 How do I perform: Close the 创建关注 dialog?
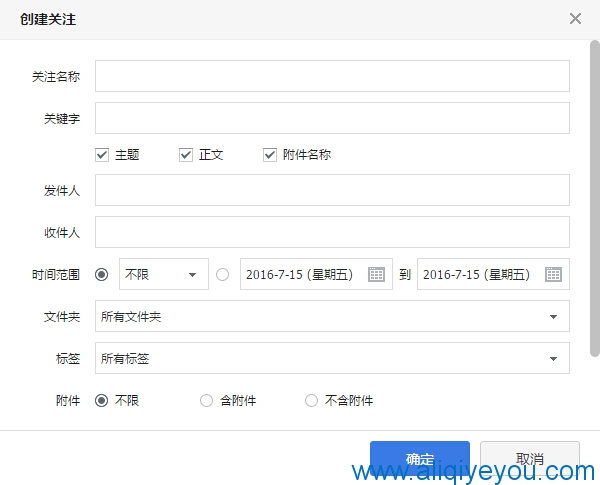(575, 19)
